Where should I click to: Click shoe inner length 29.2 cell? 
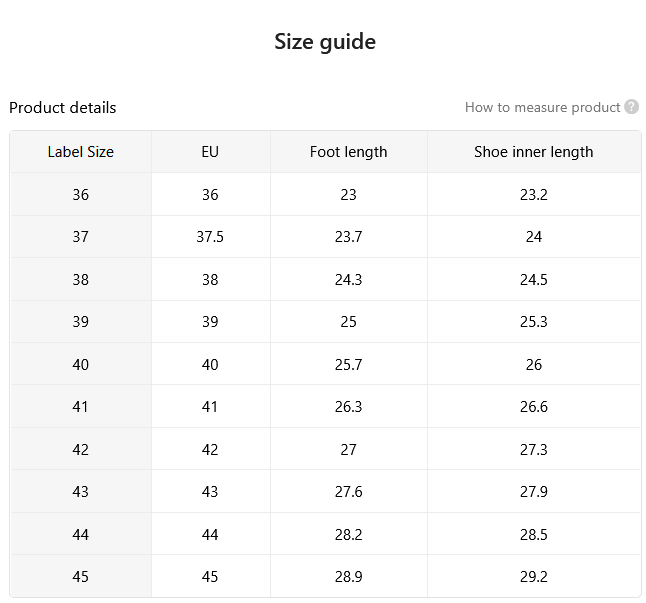[534, 577]
